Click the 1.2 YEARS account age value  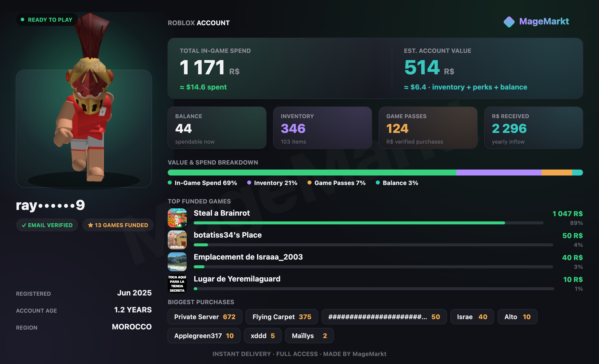133,310
